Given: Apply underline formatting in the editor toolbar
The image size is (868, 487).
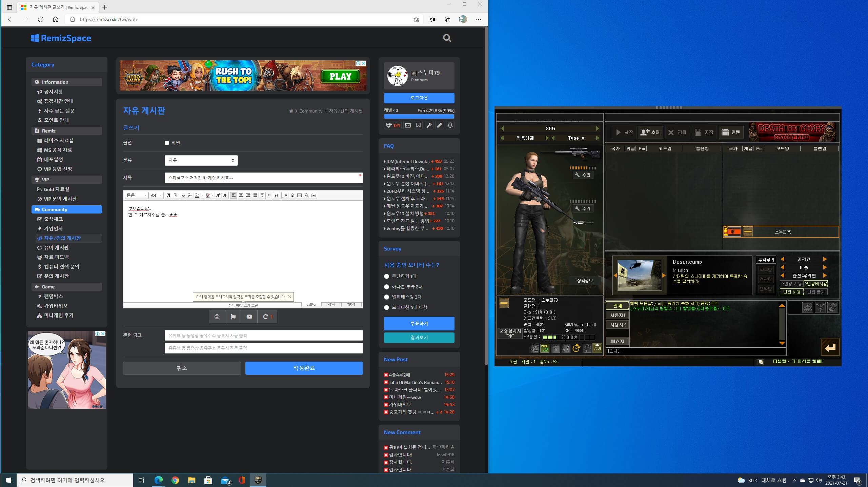Looking at the screenshot, I should tap(176, 195).
